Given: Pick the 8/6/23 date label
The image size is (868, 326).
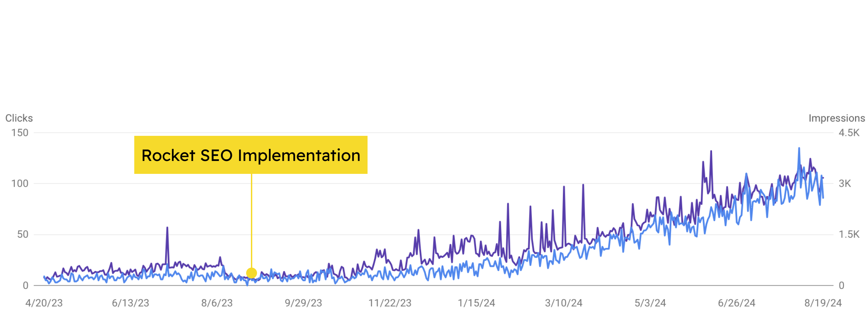Looking at the screenshot, I should click(x=217, y=303).
